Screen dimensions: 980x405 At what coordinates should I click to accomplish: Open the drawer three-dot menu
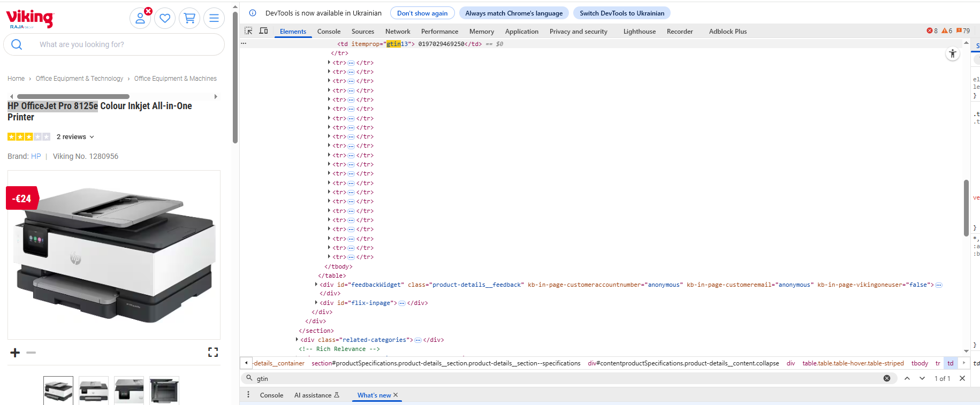point(248,395)
